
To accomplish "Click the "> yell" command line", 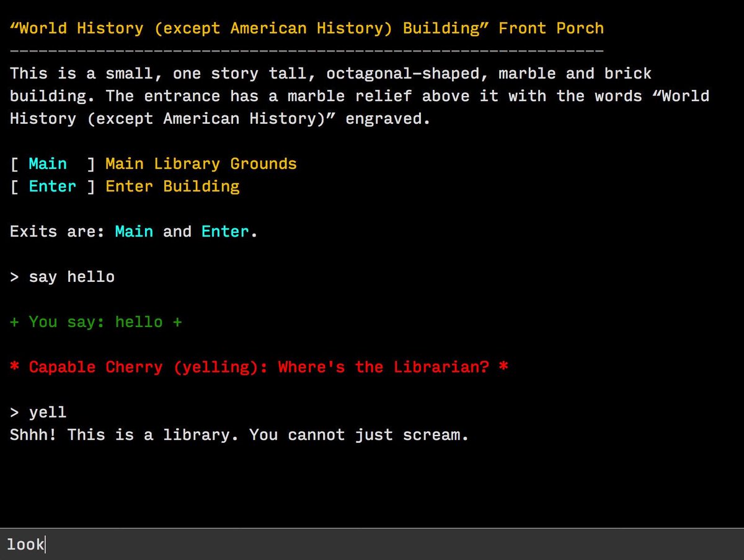I will point(38,413).
